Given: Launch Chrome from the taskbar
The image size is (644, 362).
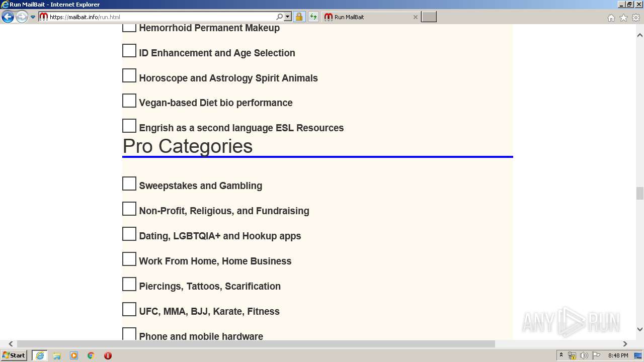Looking at the screenshot, I should [91, 355].
